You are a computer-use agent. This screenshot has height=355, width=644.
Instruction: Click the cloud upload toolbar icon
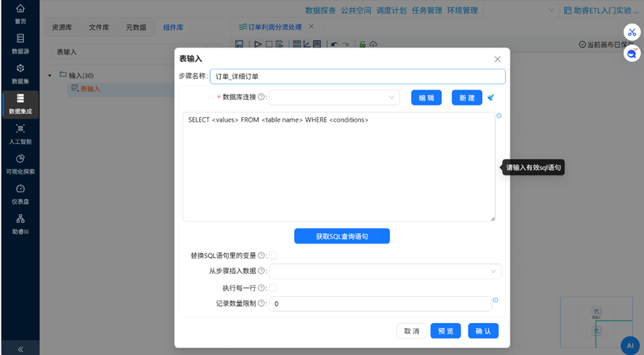point(373,44)
